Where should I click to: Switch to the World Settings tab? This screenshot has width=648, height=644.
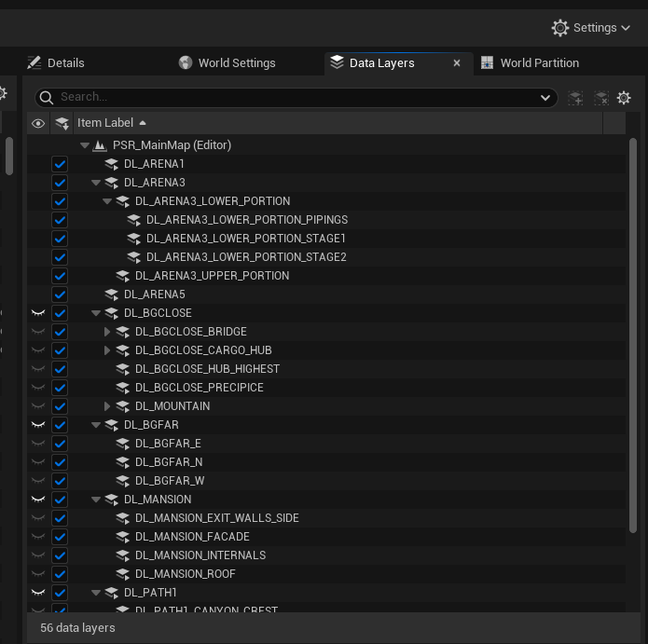(x=227, y=62)
